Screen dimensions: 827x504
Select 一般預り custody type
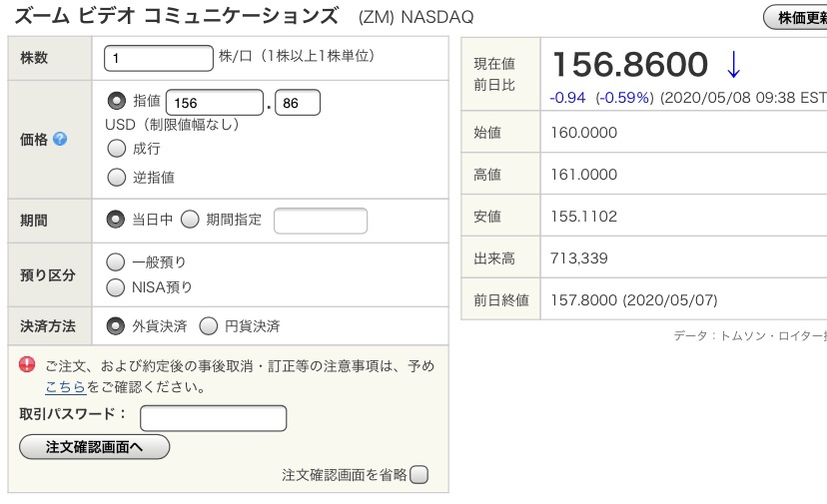116,262
